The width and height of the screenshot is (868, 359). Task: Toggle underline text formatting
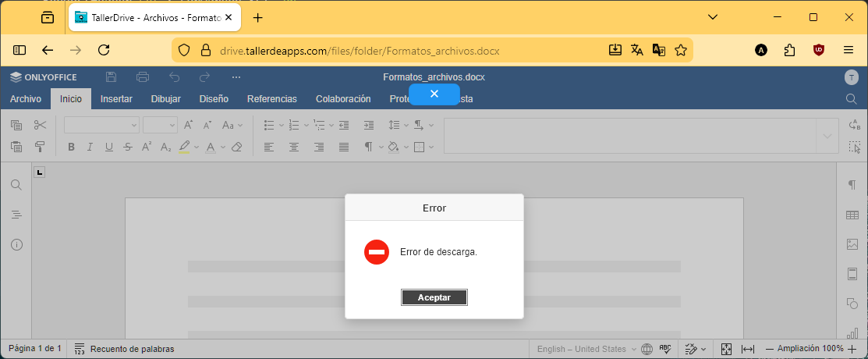click(108, 147)
